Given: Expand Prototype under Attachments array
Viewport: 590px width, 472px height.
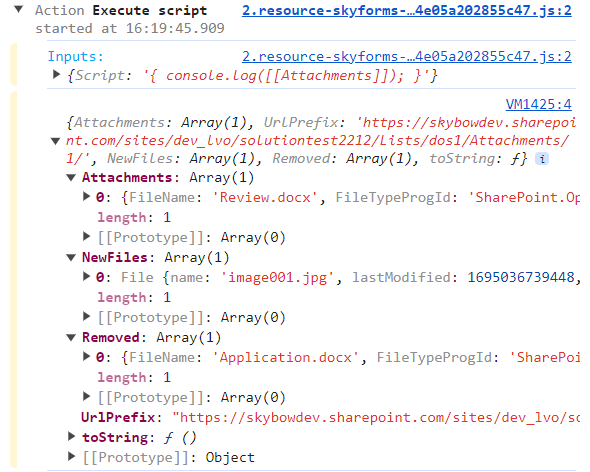Looking at the screenshot, I should [87, 236].
